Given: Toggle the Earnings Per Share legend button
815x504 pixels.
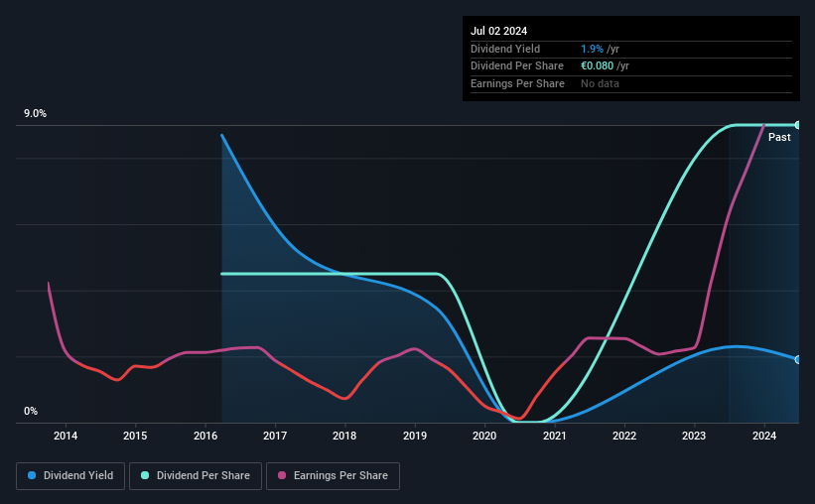Looking at the screenshot, I should coord(333,476).
